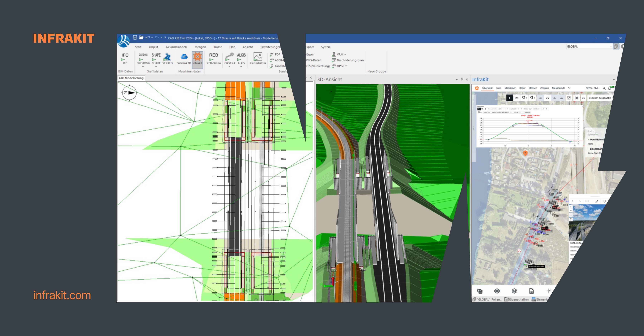Activate the pointer selection tool in InfraKit toolbar
The image size is (644, 336).
tap(510, 98)
